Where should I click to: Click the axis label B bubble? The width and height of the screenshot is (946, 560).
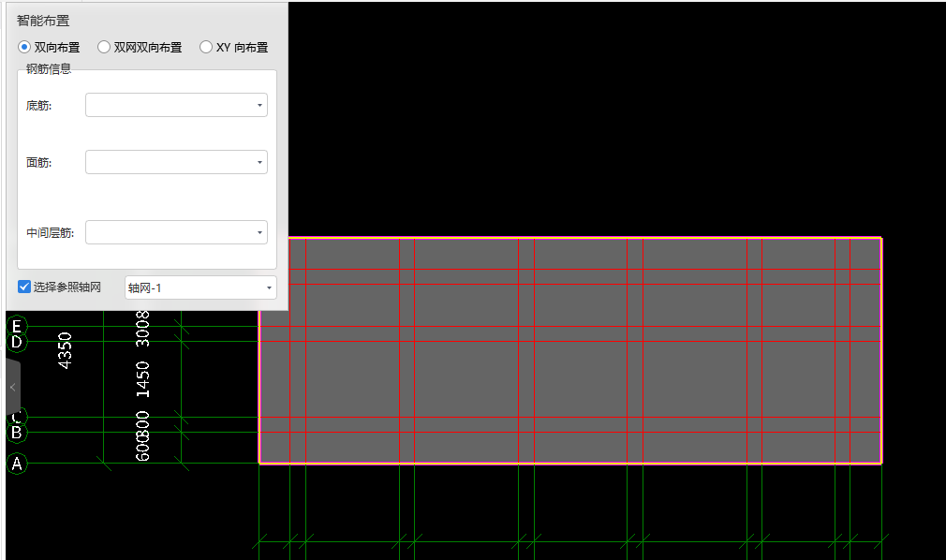16,432
